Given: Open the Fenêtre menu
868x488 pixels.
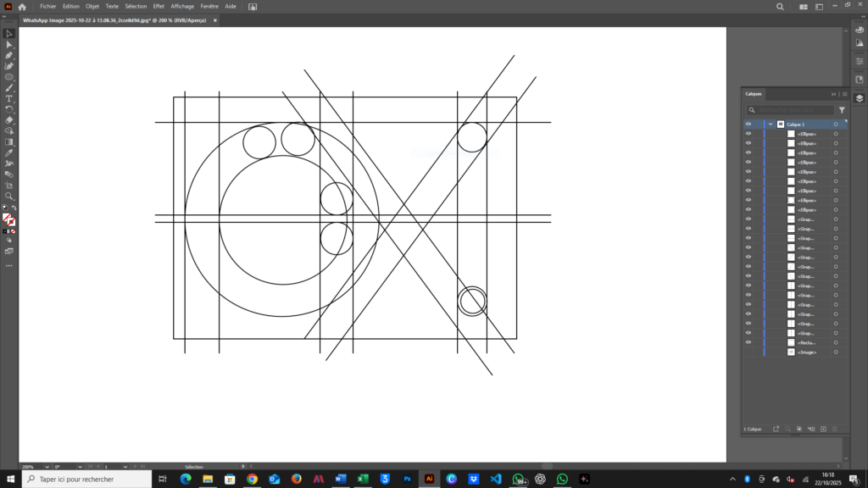Looking at the screenshot, I should [209, 7].
